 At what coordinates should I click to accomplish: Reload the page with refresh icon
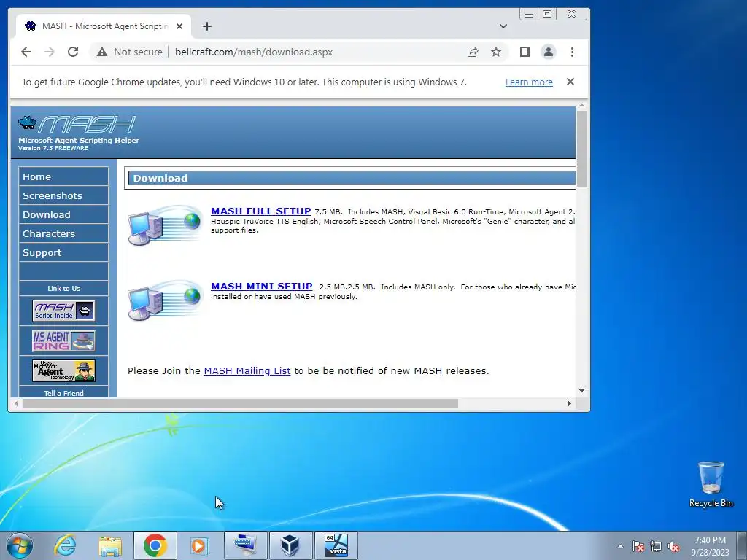click(x=73, y=52)
